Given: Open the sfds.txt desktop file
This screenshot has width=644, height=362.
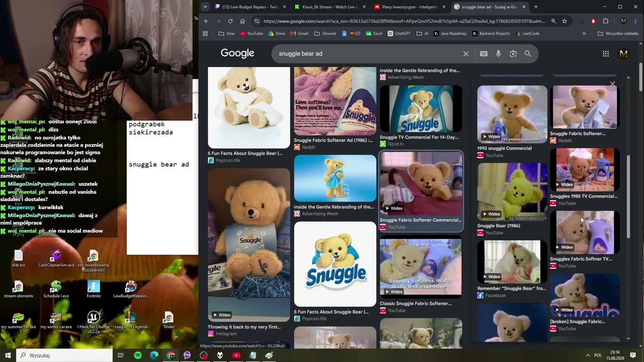Looking at the screenshot, I should 19,258.
